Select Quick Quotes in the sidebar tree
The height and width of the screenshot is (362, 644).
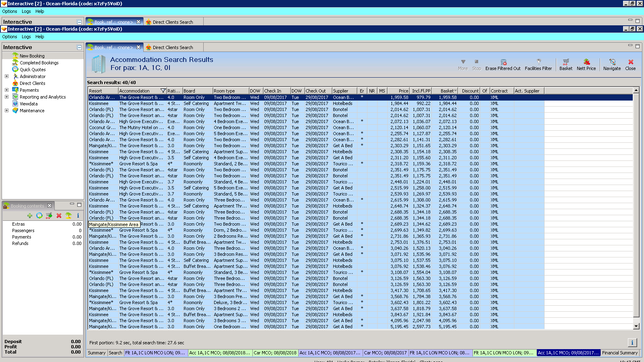point(33,70)
